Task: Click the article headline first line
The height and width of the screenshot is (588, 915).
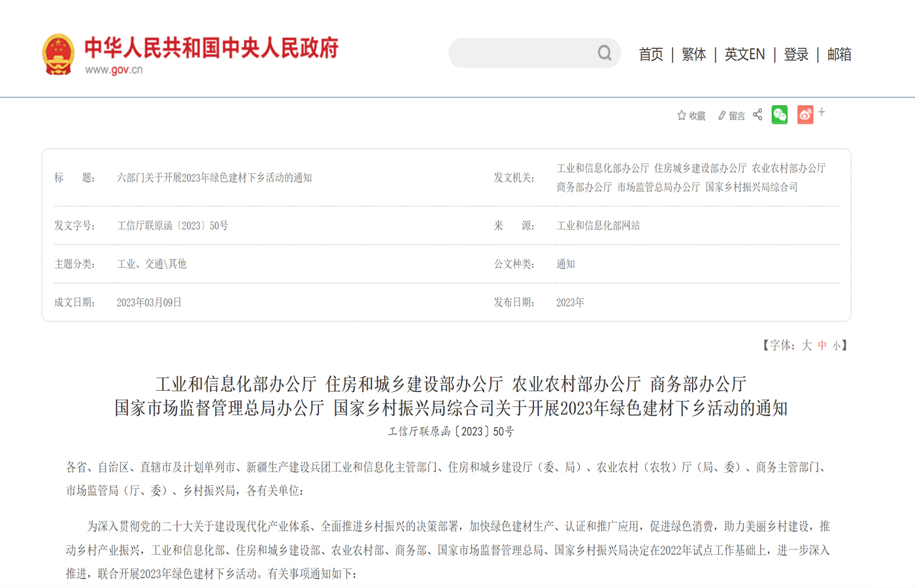Action: coord(451,384)
